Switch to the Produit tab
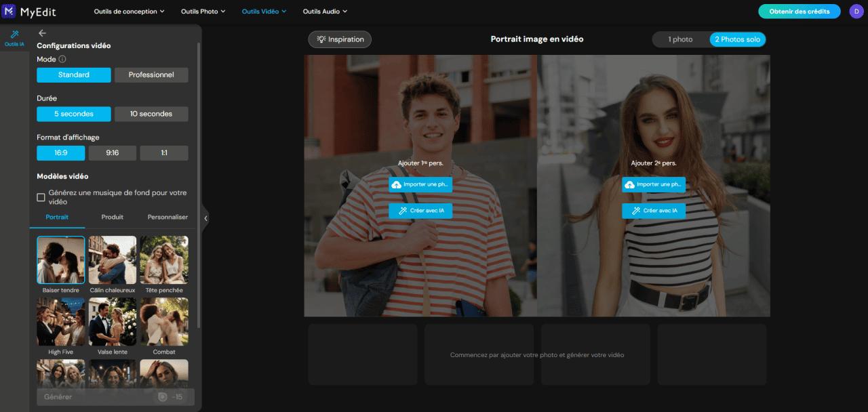This screenshot has height=412, width=868. coord(113,218)
